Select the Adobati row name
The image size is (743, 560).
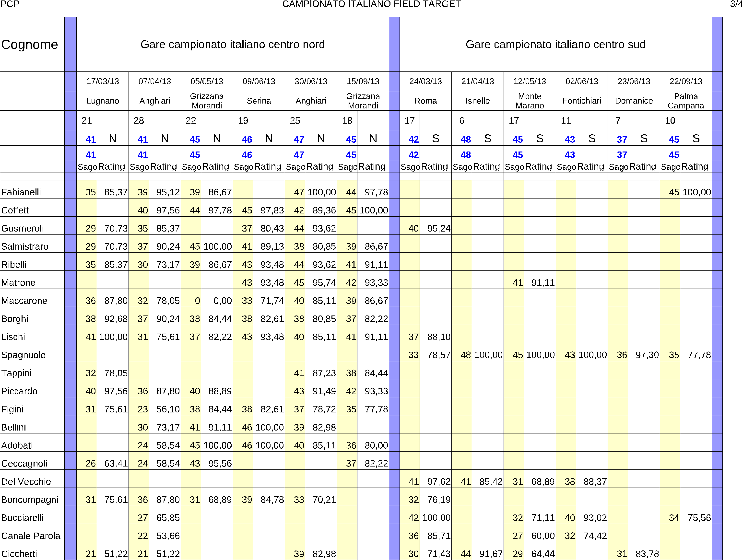17,445
